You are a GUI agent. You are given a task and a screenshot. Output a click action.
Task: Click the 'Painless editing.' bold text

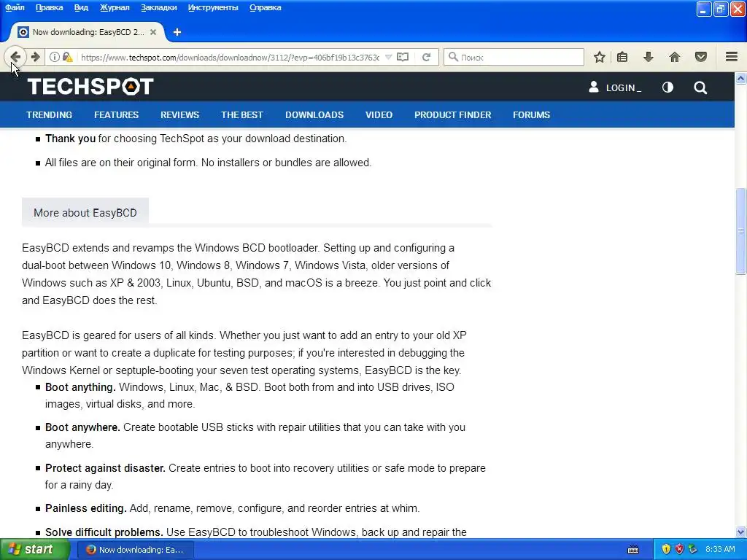pyautogui.click(x=86, y=508)
